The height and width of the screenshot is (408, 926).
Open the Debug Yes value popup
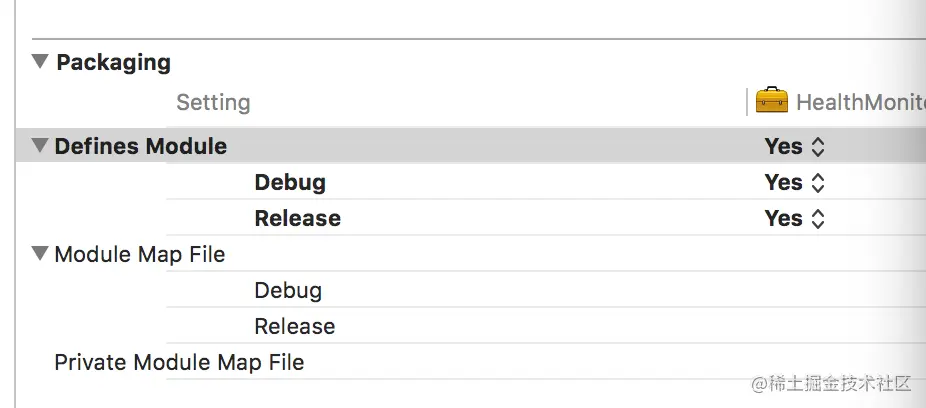point(794,182)
